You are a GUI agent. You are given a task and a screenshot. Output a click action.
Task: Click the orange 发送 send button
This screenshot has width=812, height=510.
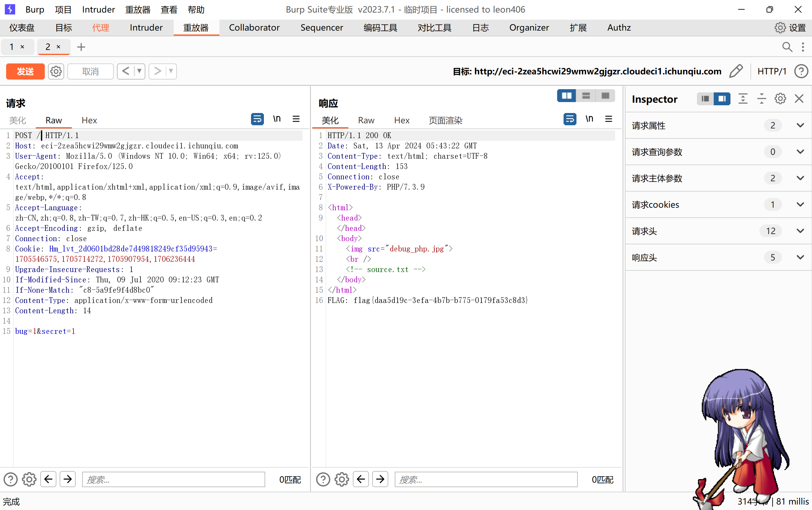point(25,71)
